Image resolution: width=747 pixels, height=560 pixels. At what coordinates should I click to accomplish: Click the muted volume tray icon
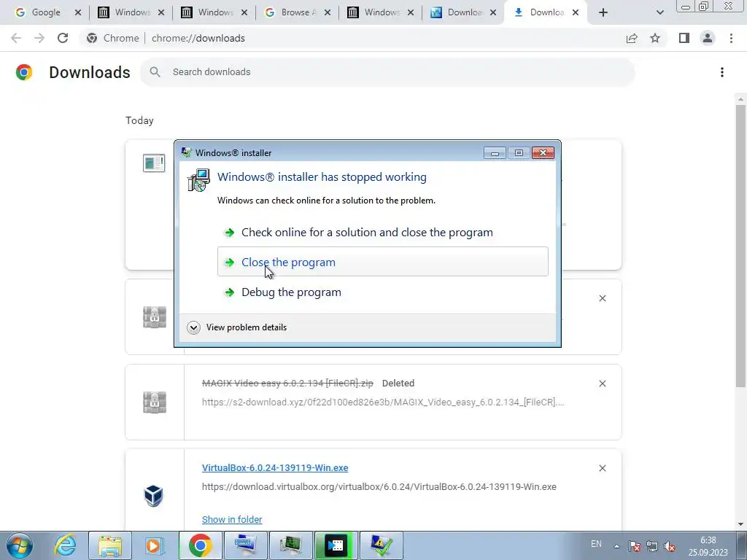(670, 546)
